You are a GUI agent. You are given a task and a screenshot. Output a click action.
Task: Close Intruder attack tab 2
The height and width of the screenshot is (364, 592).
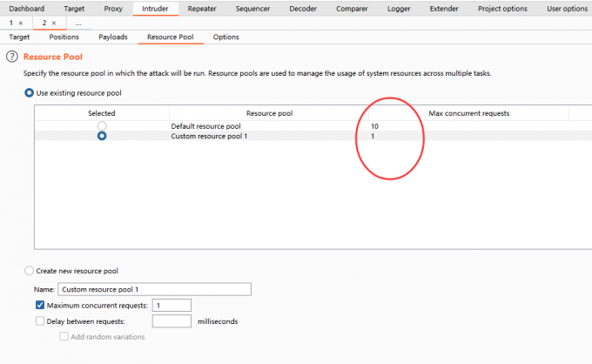click(x=54, y=23)
